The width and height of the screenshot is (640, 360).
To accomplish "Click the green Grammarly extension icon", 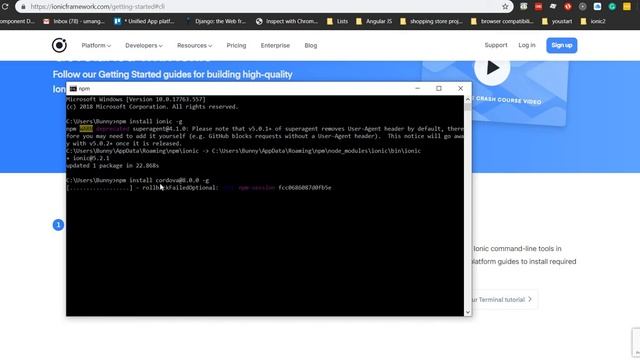I will [612, 7].
